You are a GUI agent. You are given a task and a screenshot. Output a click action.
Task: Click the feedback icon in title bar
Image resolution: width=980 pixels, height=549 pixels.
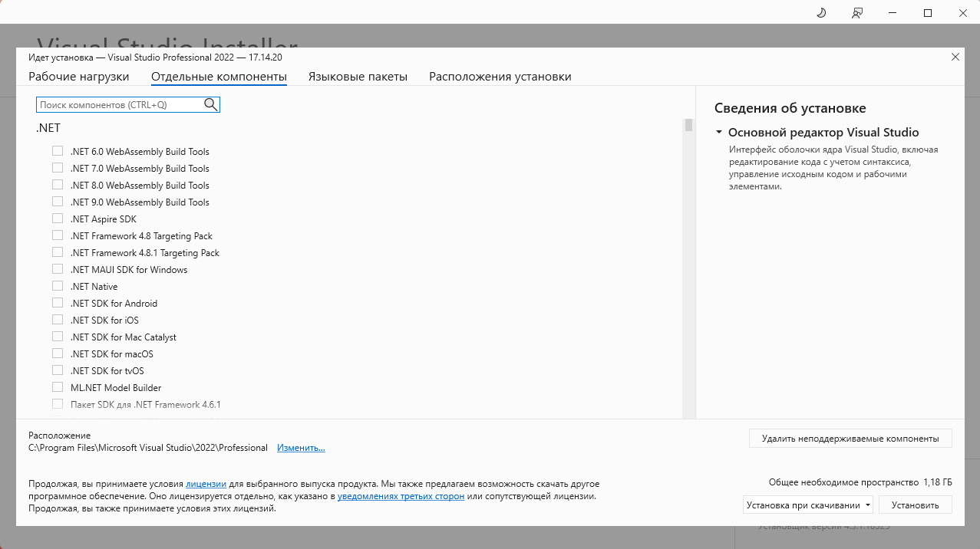coord(857,13)
